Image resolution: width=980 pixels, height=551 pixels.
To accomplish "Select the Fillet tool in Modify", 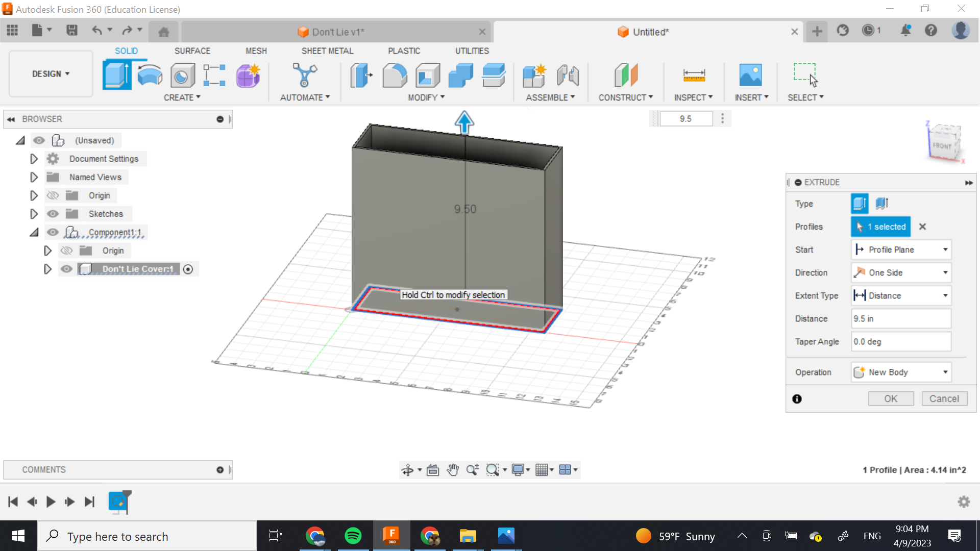I will (x=395, y=76).
